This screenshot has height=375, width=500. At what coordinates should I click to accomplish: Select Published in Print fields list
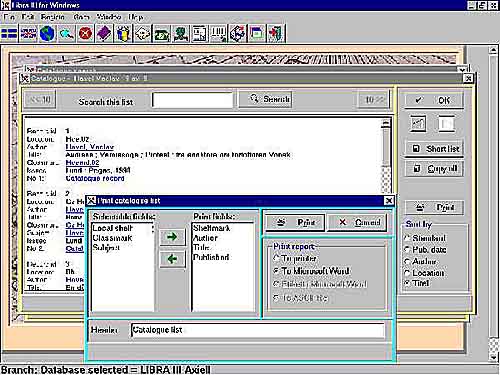coord(211,257)
